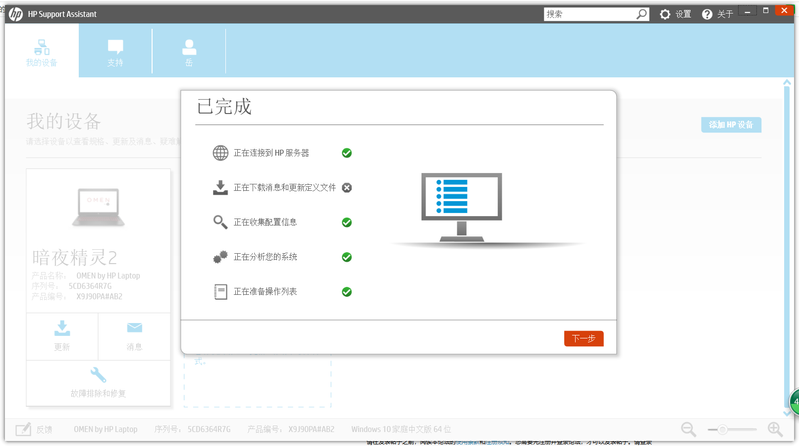The image size is (799, 446).
Task: Open the 我的设备 tab
Action: click(42, 53)
